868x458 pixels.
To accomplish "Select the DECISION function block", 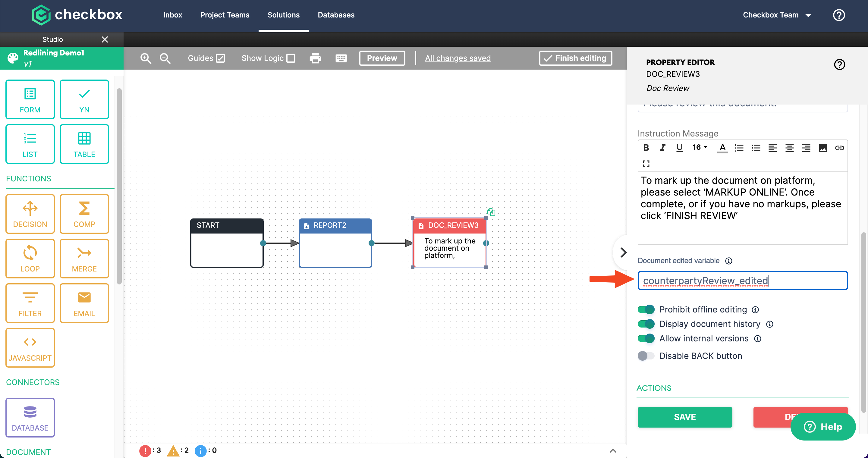I will [30, 214].
